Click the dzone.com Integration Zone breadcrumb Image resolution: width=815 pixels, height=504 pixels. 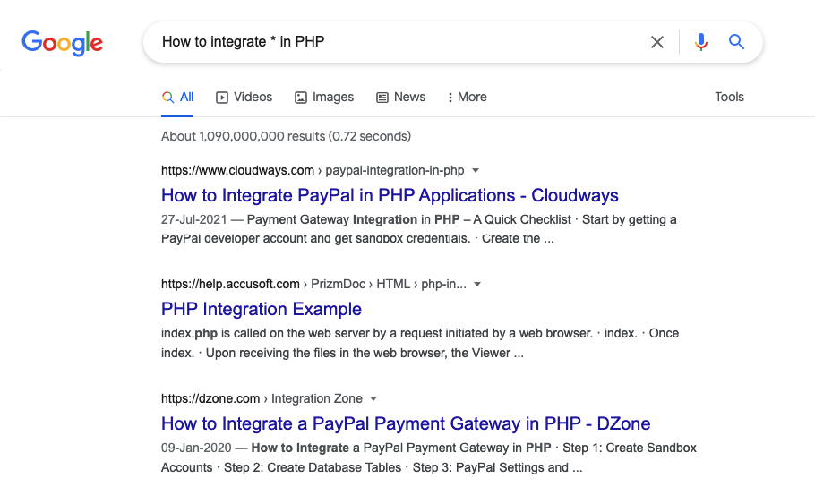262,398
